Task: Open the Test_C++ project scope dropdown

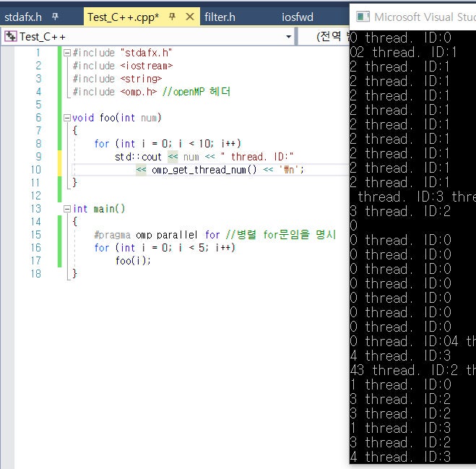Action: click(289, 36)
